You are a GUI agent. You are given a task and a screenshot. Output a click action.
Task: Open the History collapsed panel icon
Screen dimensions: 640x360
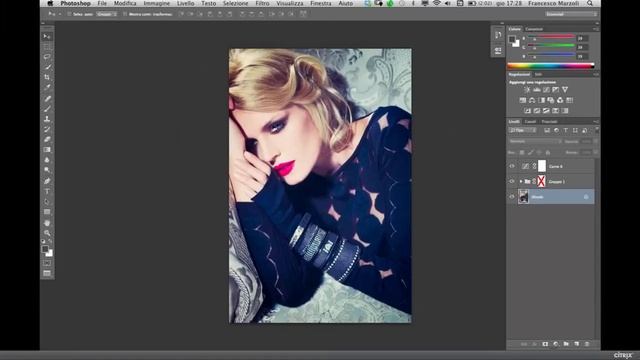(x=498, y=36)
